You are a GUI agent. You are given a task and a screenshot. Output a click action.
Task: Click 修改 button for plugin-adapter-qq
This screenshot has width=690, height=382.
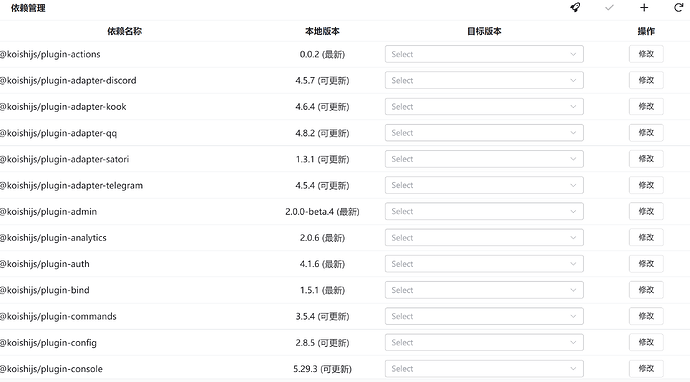tap(646, 133)
